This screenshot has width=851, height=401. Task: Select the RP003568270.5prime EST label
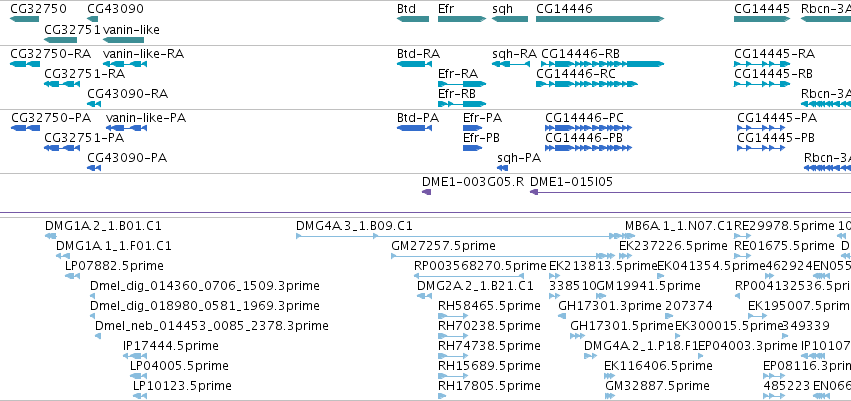click(480, 266)
